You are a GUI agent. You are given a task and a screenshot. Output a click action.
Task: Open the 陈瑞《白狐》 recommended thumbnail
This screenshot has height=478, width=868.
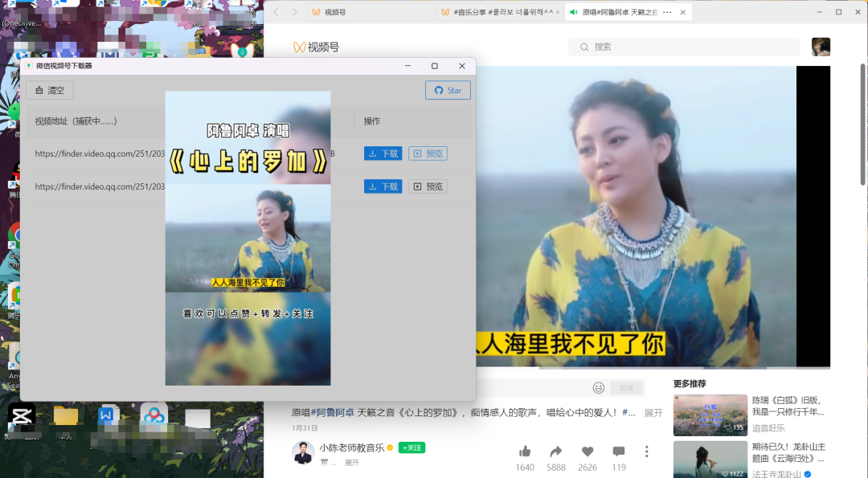pyautogui.click(x=710, y=415)
